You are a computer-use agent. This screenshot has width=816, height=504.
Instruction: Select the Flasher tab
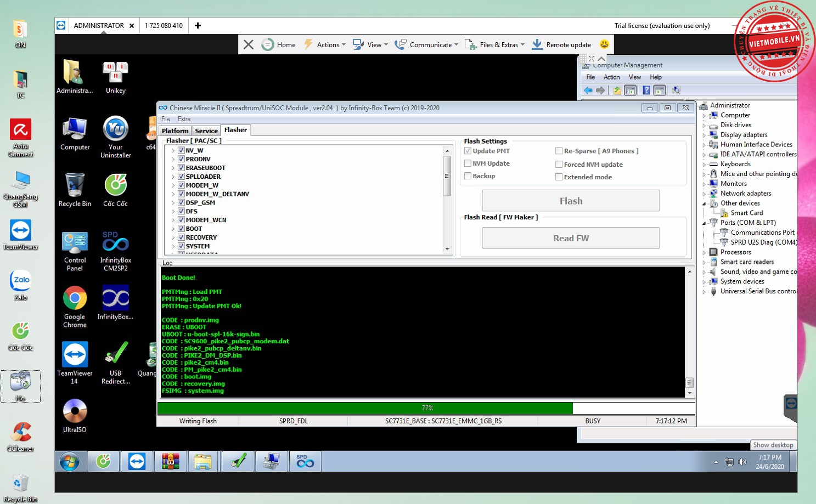tap(235, 130)
